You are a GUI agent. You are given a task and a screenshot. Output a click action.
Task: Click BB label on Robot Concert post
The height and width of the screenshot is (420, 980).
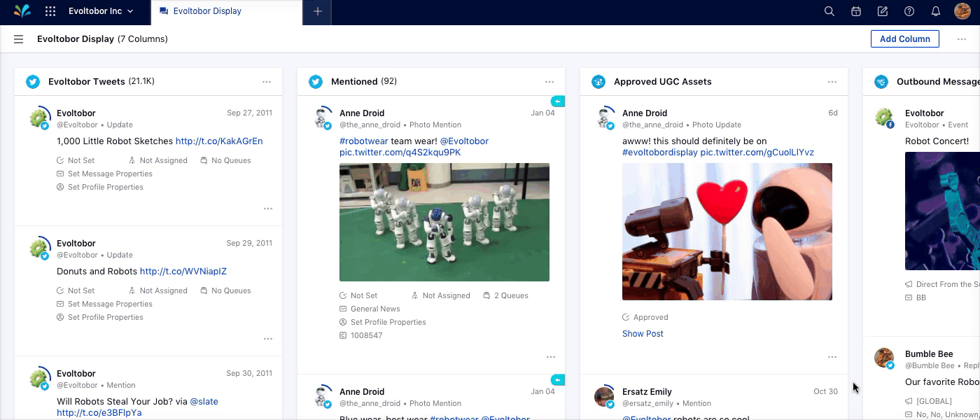click(x=916, y=297)
